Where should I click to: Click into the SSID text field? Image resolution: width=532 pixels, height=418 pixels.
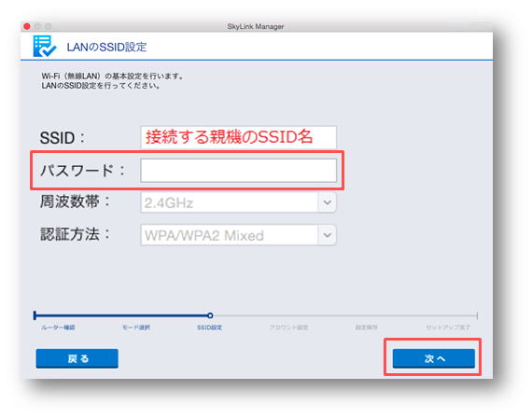(239, 137)
